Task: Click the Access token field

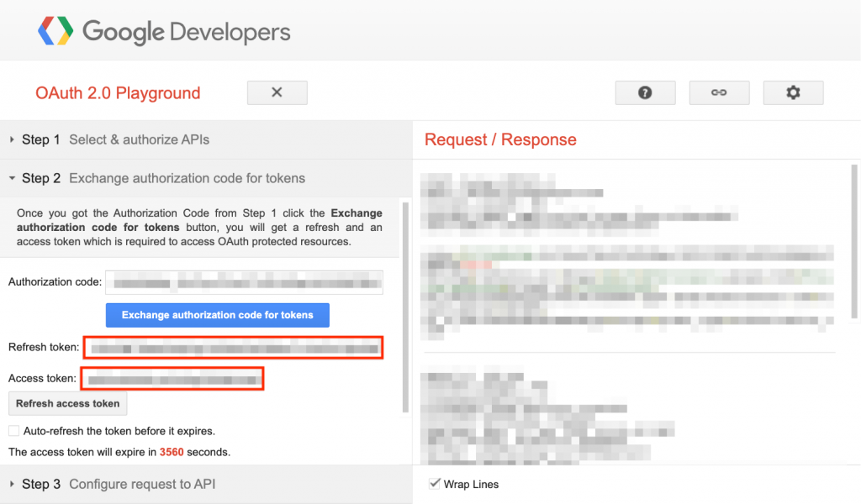Action: (172, 379)
